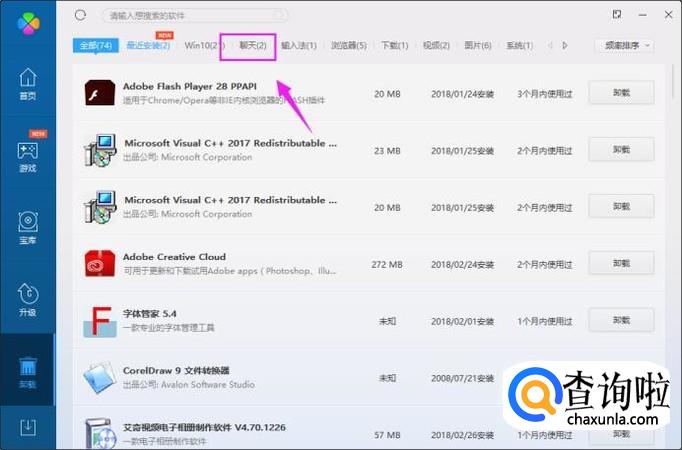Click first Microsoft Visual C++ installer icon (23 MB)
This screenshot has height=450, width=682.
100,150
